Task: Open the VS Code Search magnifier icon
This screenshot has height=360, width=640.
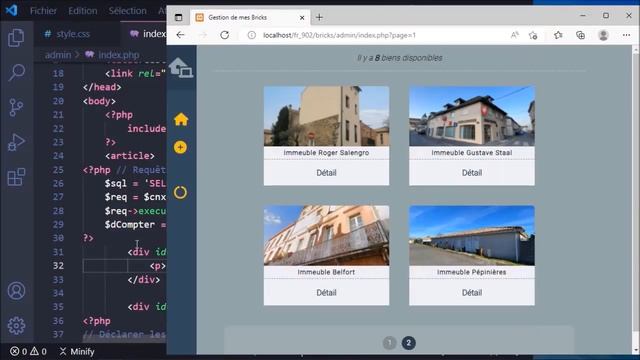Action: pyautogui.click(x=16, y=72)
